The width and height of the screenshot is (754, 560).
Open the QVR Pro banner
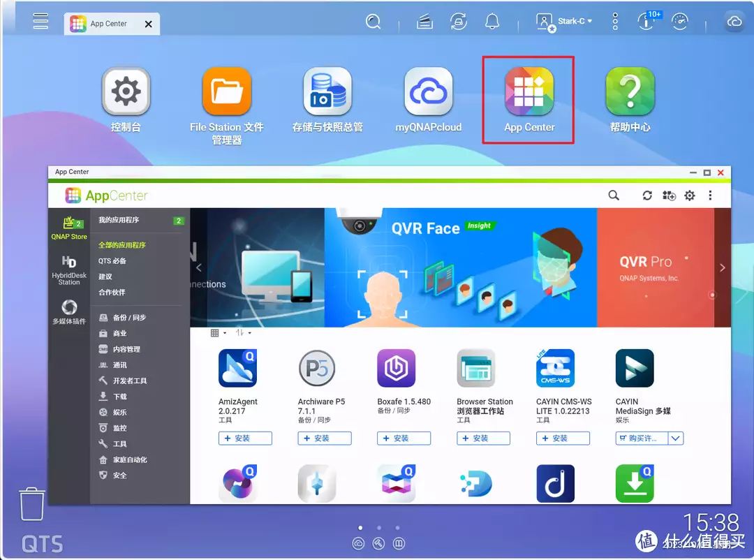[x=656, y=267]
